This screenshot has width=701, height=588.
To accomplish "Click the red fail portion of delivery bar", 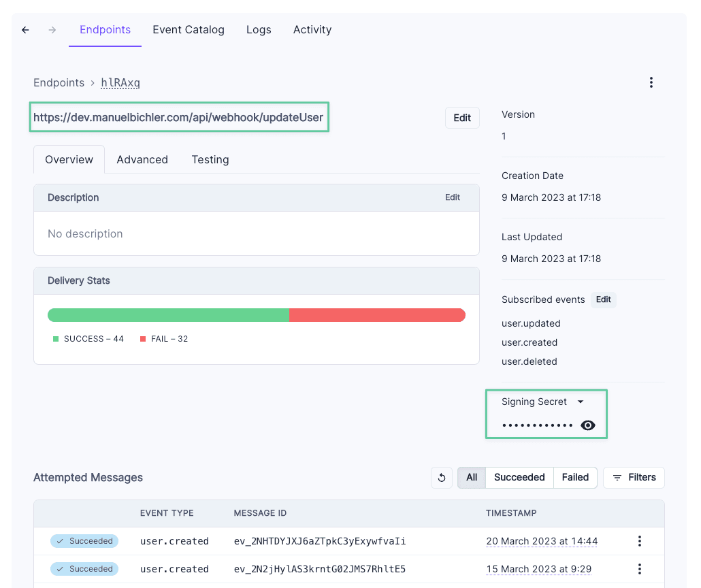I will (x=377, y=315).
